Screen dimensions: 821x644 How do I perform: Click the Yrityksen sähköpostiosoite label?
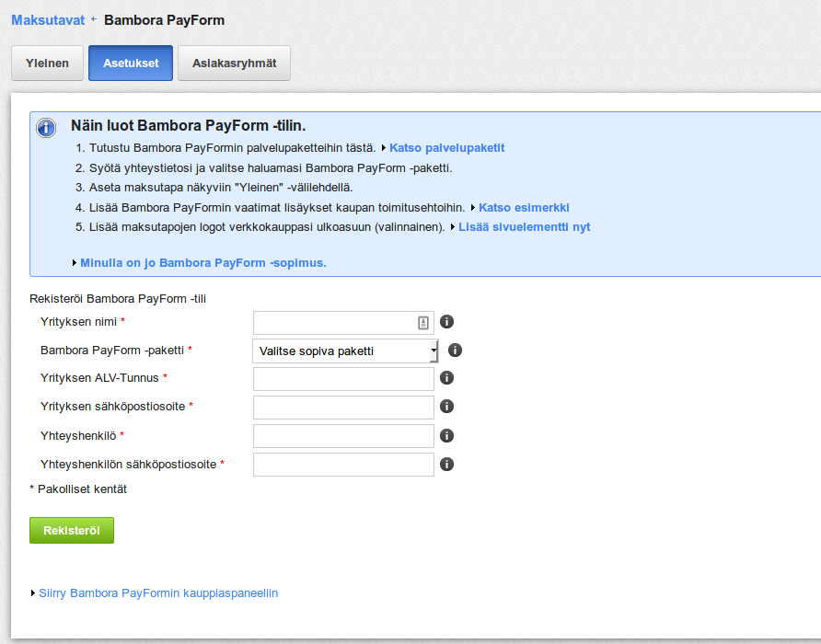point(112,407)
